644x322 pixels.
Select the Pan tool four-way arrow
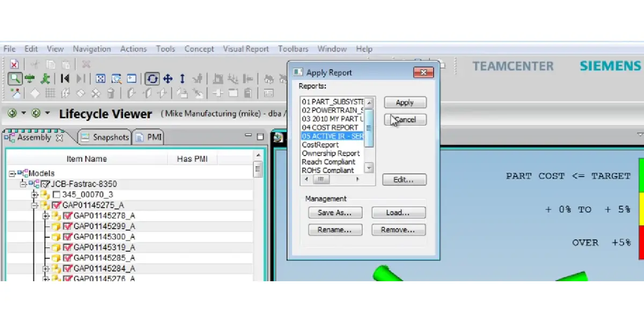pos(167,78)
